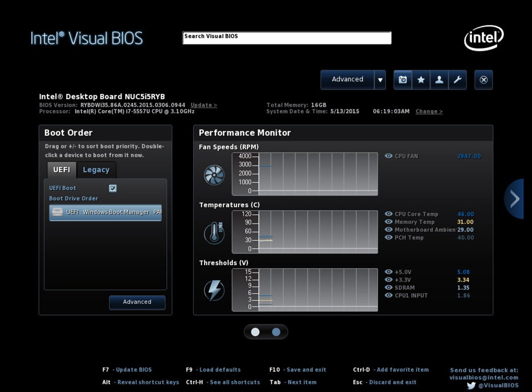Image resolution: width=532 pixels, height=392 pixels.
Task: Toggle PCH Temp visibility eye
Action: [x=388, y=237]
